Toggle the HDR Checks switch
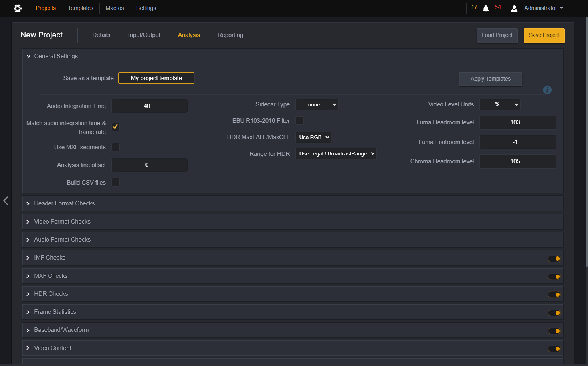Viewport: 588px width, 366px height. click(554, 295)
